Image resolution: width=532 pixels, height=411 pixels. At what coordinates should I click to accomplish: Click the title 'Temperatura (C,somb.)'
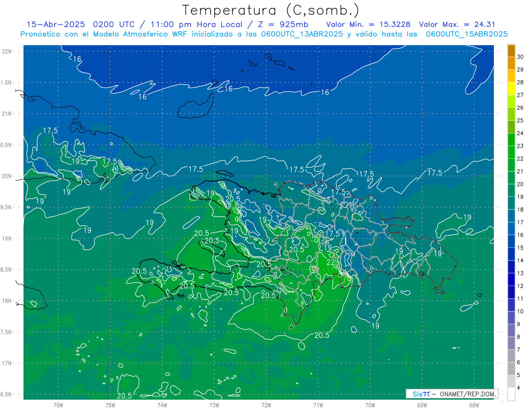271,10
